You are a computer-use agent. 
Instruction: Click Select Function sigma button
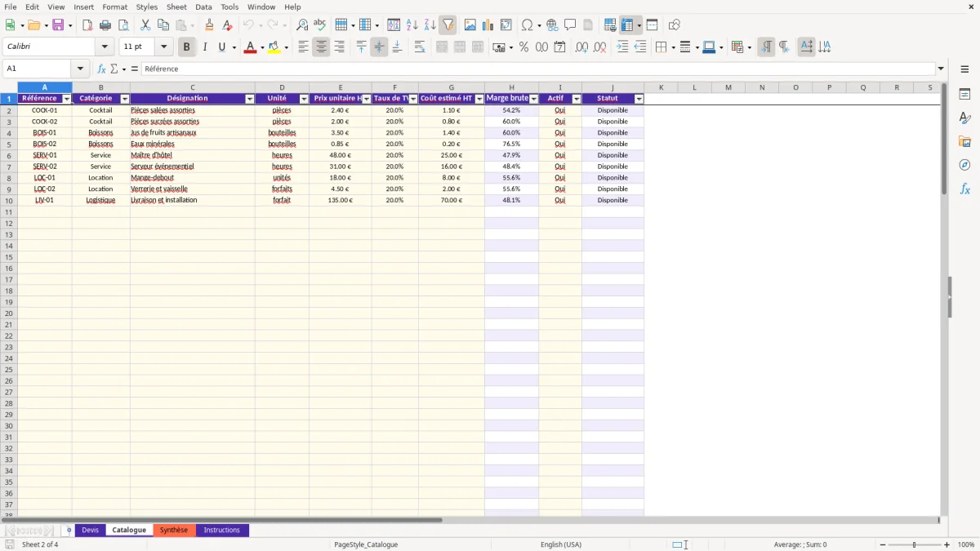(x=114, y=69)
